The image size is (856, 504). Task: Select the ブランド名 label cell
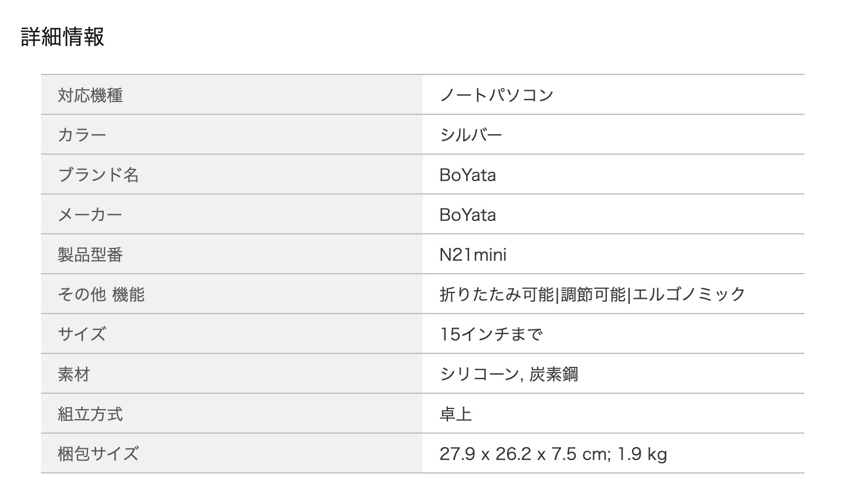[x=232, y=175]
